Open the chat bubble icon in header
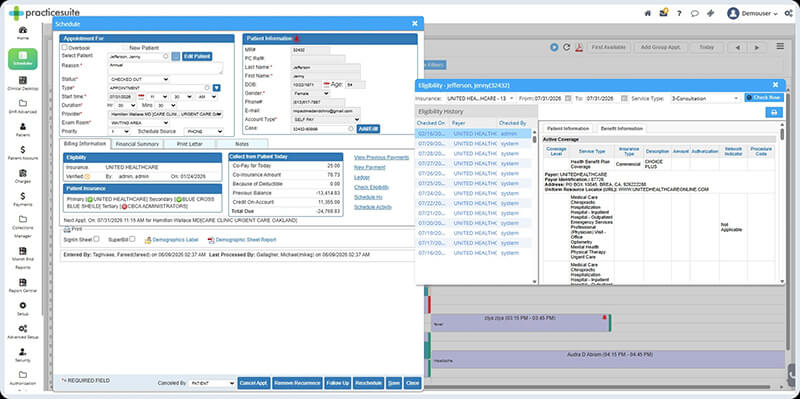Screen dimensions: 800x399 (x=694, y=13)
